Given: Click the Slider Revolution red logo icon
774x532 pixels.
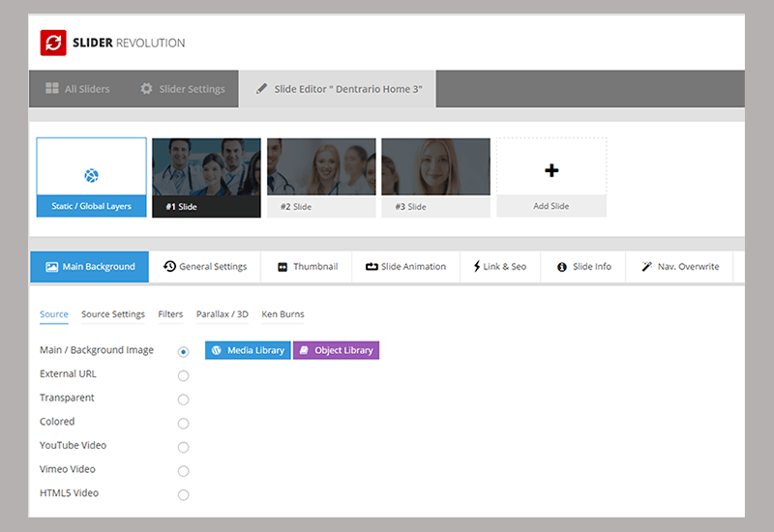Looking at the screenshot, I should [53, 43].
